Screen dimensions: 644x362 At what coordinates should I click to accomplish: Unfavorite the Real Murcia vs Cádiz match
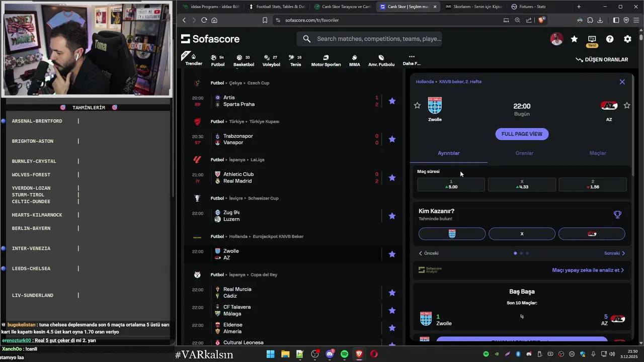(392, 293)
